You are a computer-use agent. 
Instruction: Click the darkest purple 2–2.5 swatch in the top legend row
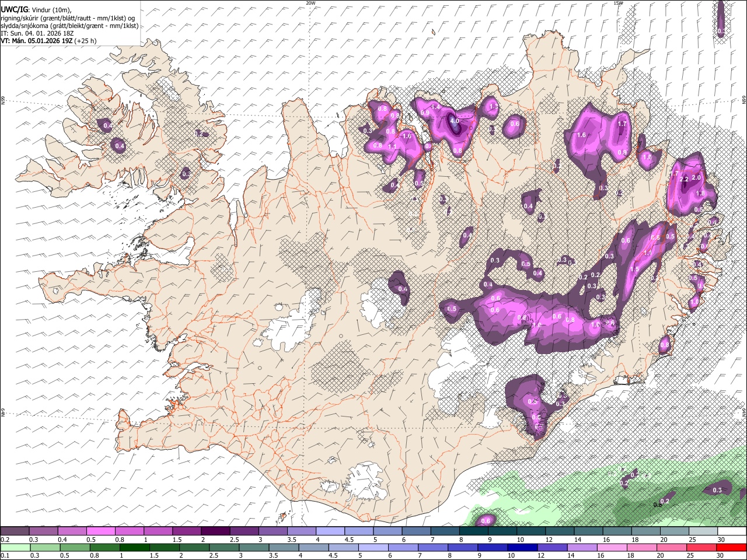coord(215,531)
